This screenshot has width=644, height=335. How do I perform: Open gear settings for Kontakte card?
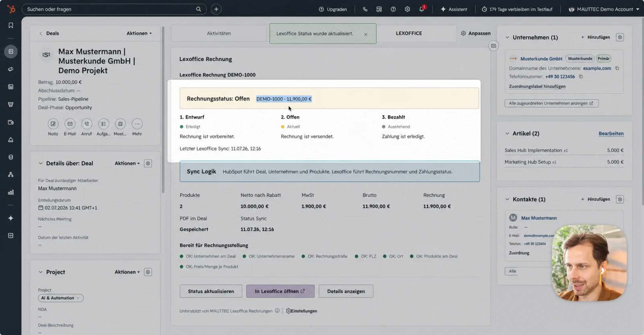click(620, 199)
